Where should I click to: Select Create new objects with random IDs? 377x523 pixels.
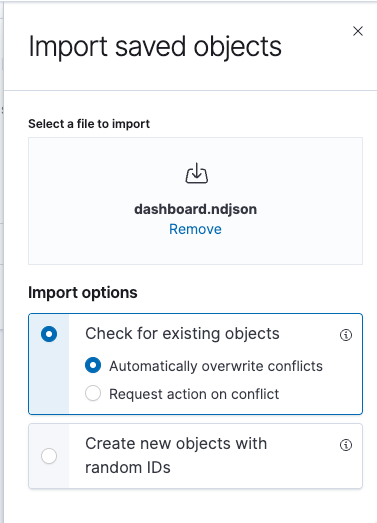pyautogui.click(x=49, y=456)
